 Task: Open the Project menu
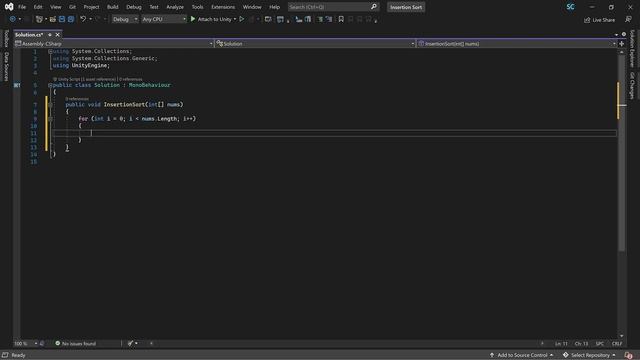91,7
